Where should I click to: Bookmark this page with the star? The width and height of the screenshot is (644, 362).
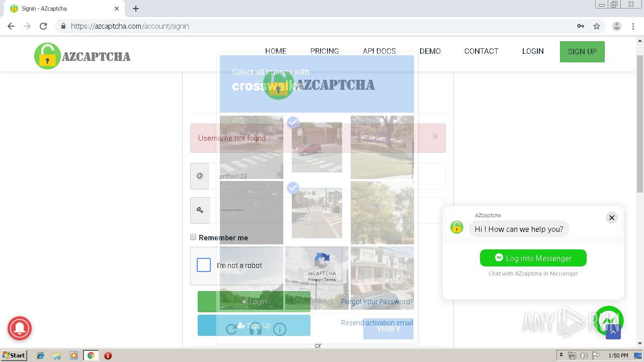pos(597,26)
